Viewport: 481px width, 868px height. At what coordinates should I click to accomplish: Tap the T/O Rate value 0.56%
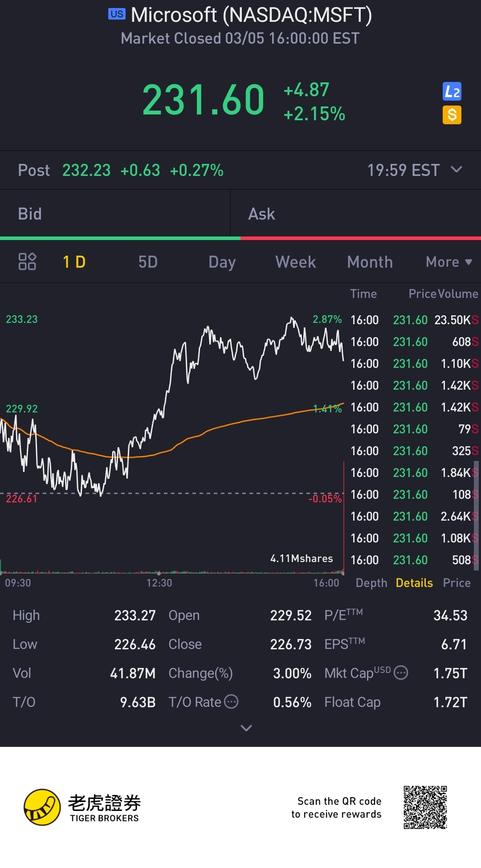[292, 702]
